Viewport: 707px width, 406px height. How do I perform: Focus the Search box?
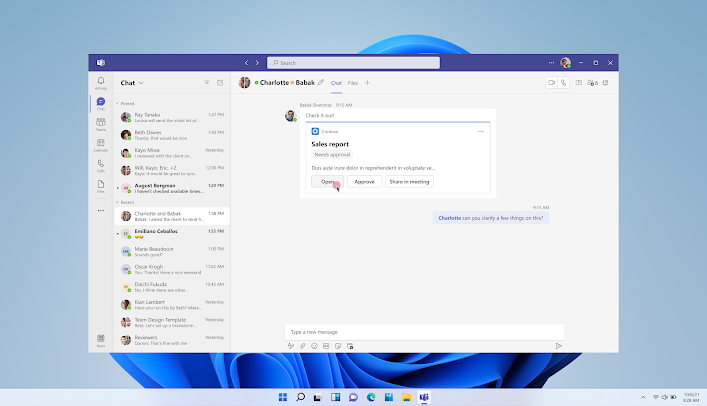pos(354,63)
